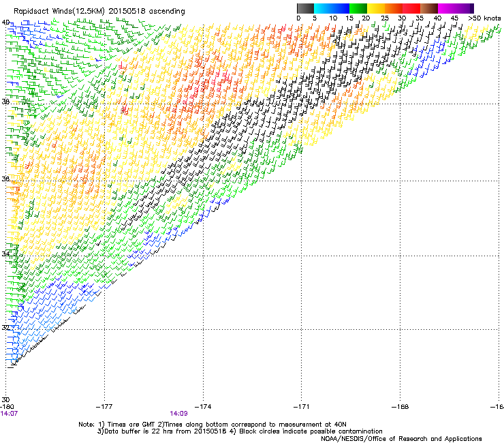Click the legend tick label '35'
This screenshot has width=504, height=443.
pos(420,18)
